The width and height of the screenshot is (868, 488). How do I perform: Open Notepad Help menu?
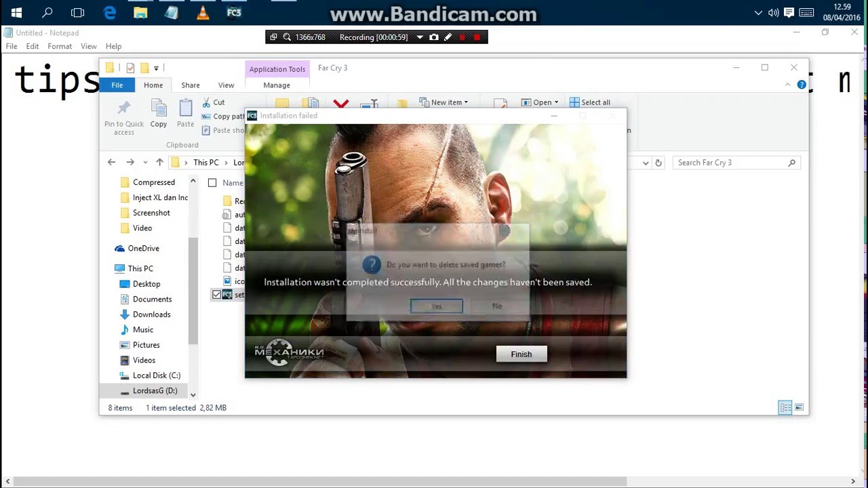113,46
